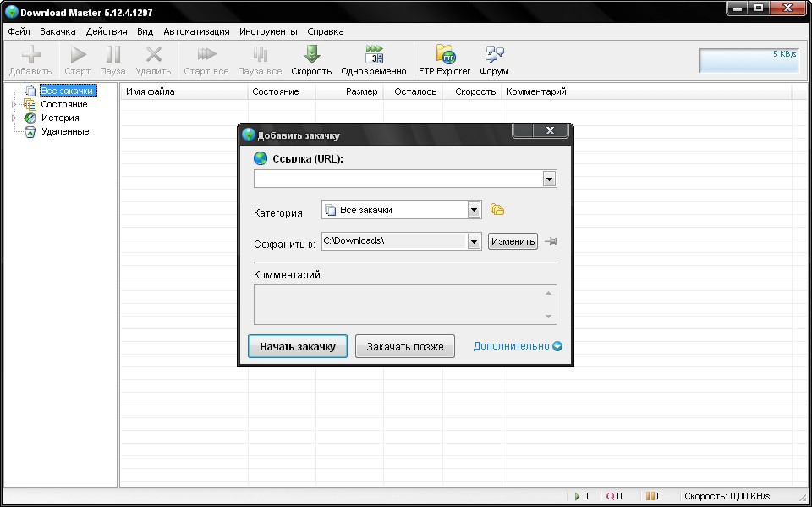Click the pin icon next to Изменить
Viewport: 812px width, 507px height.
pos(551,241)
